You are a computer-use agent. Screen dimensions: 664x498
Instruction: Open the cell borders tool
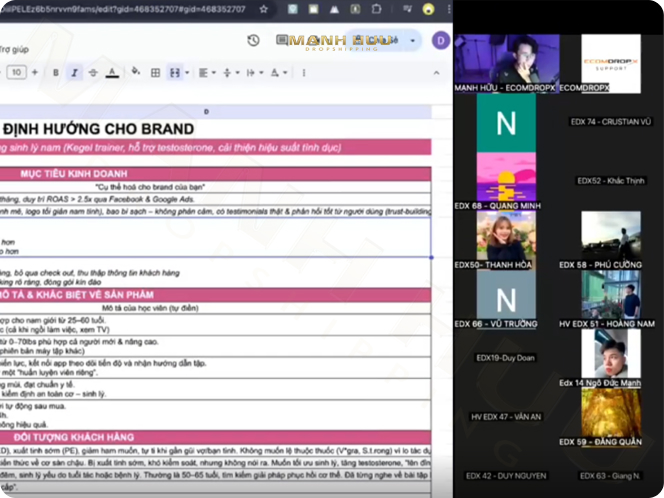[x=155, y=73]
